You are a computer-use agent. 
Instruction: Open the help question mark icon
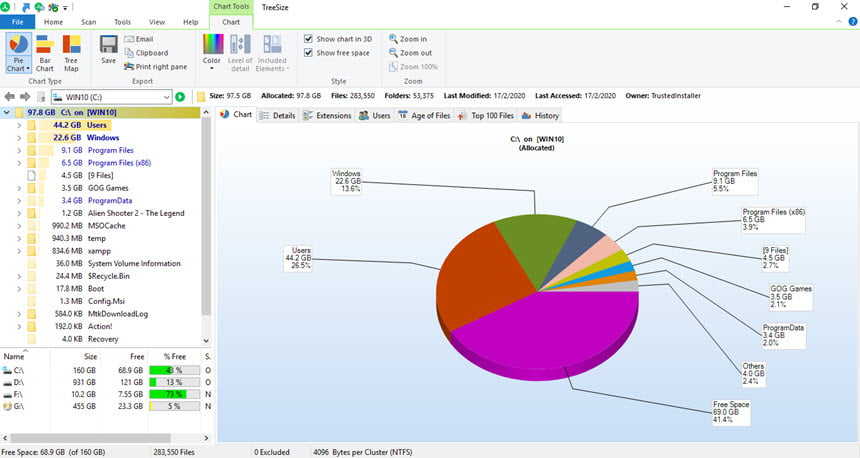coord(853,22)
